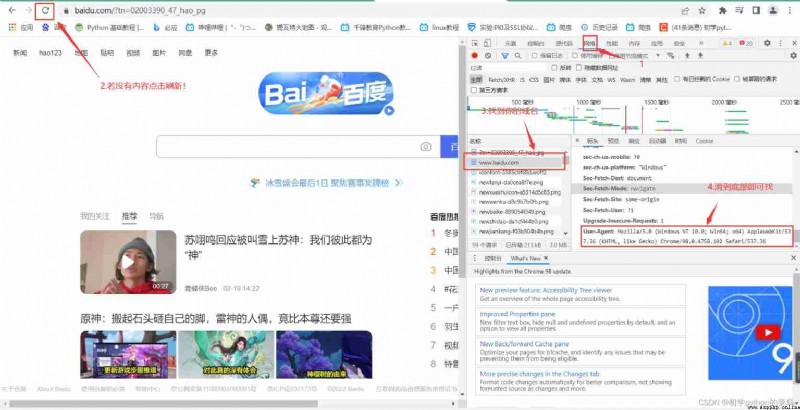This screenshot has height=410, width=800.
Task: Toggle the 隐藏数据网址 hide data URLs checkbox
Action: [579, 68]
